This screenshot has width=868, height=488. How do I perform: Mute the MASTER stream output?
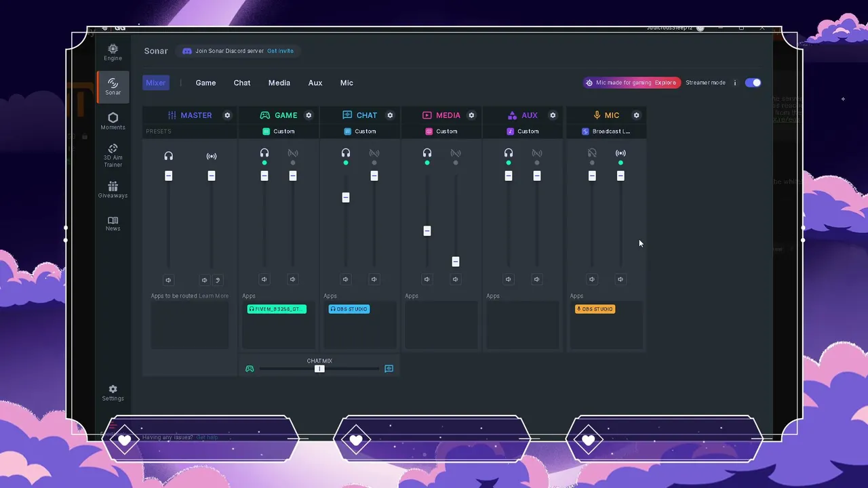click(205, 280)
